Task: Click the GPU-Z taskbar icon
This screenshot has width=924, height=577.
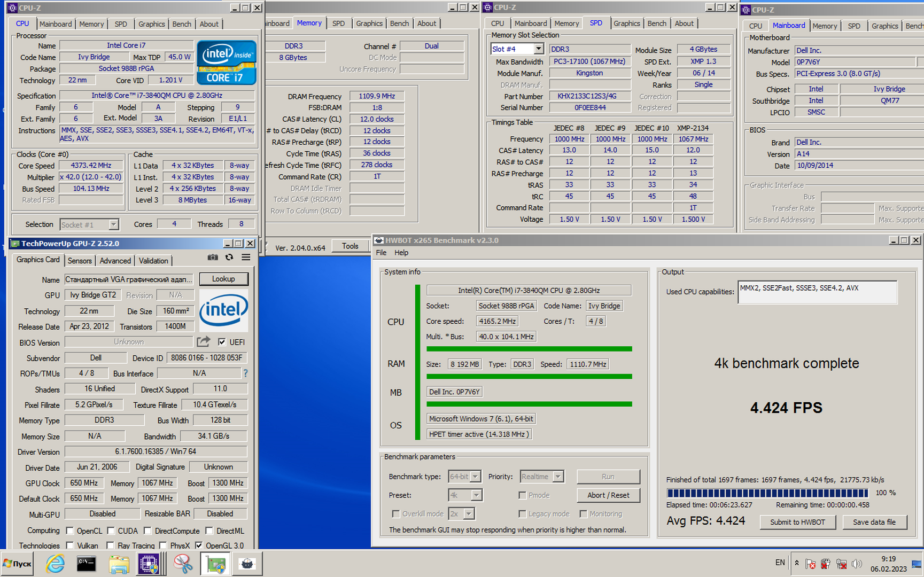Action: coord(216,564)
